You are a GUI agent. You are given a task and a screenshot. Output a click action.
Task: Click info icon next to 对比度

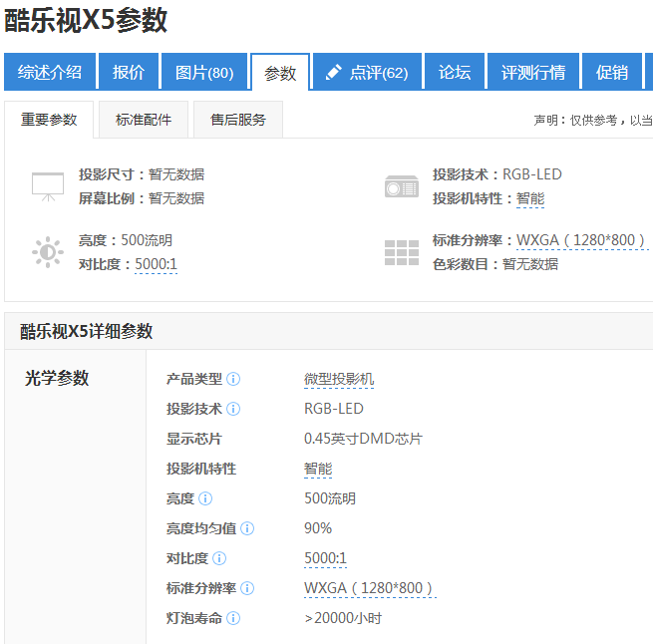(x=219, y=558)
